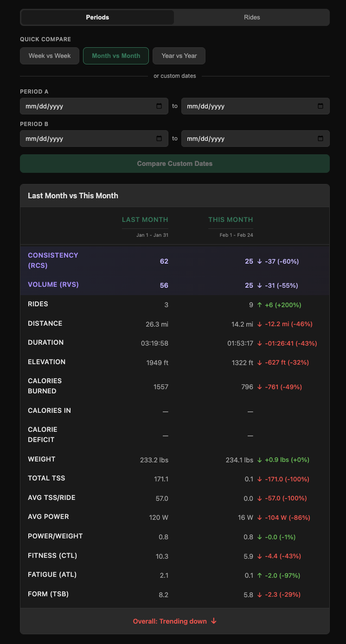The image size is (346, 644).
Task: Switch to Year vs Year comparison
Action: pyautogui.click(x=179, y=56)
